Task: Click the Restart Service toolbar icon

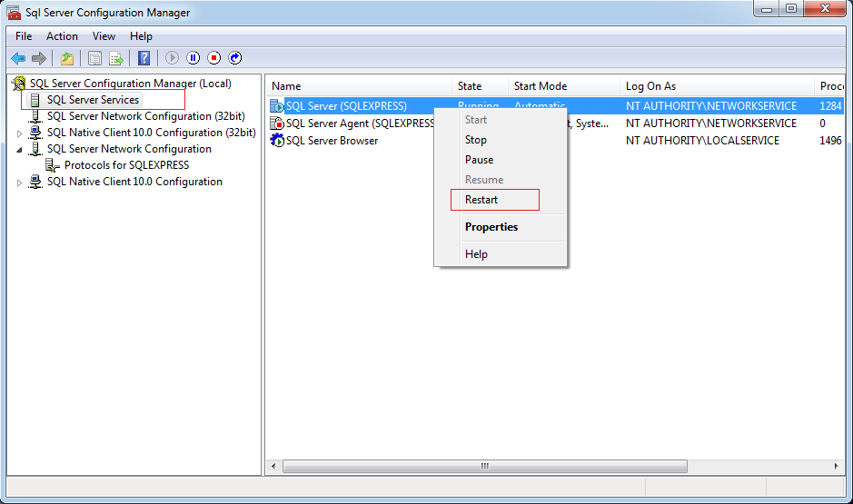Action: coord(235,57)
